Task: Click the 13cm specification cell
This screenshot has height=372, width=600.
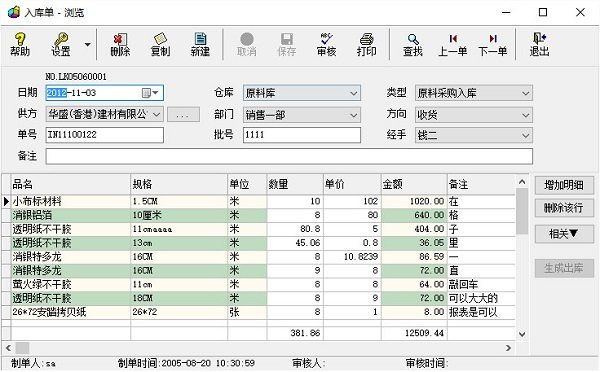Action: [x=179, y=243]
